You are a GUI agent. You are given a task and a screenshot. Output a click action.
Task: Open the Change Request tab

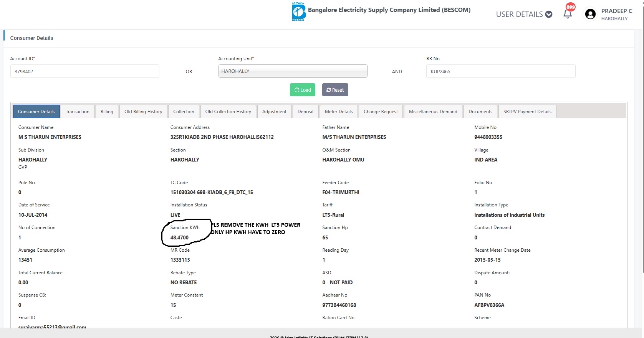pyautogui.click(x=381, y=112)
